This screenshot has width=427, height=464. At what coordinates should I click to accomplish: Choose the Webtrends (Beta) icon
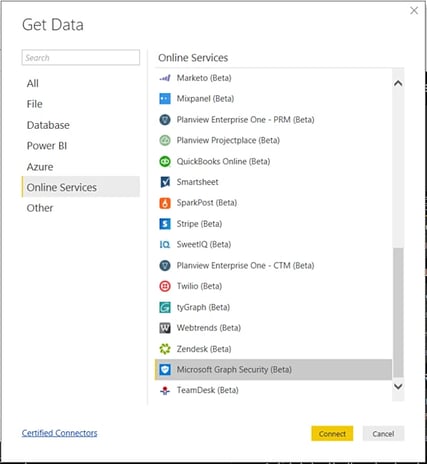coord(165,328)
